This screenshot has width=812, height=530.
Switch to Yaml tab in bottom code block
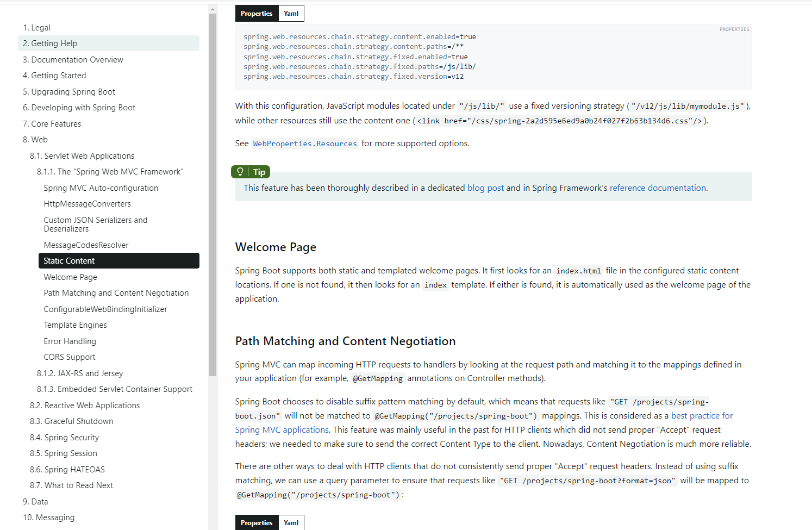coord(291,523)
